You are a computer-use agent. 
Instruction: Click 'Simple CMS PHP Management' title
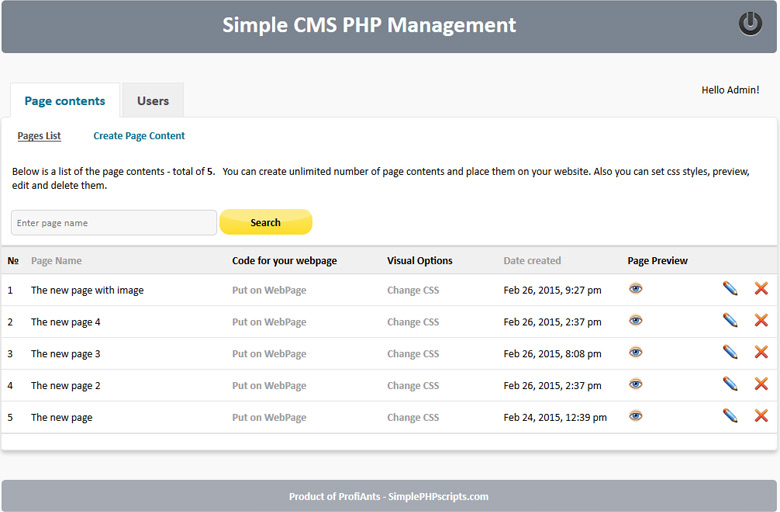[x=369, y=25]
